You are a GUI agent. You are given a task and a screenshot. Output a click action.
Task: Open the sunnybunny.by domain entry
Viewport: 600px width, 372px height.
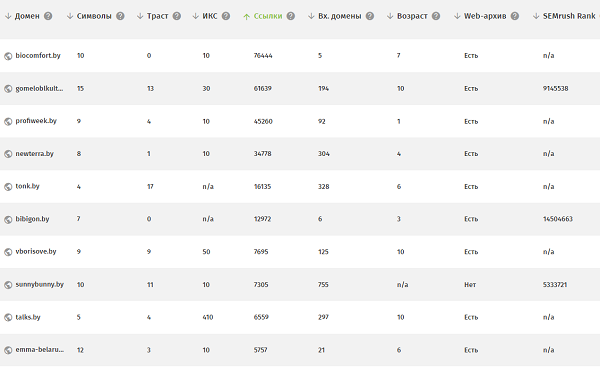click(x=39, y=285)
